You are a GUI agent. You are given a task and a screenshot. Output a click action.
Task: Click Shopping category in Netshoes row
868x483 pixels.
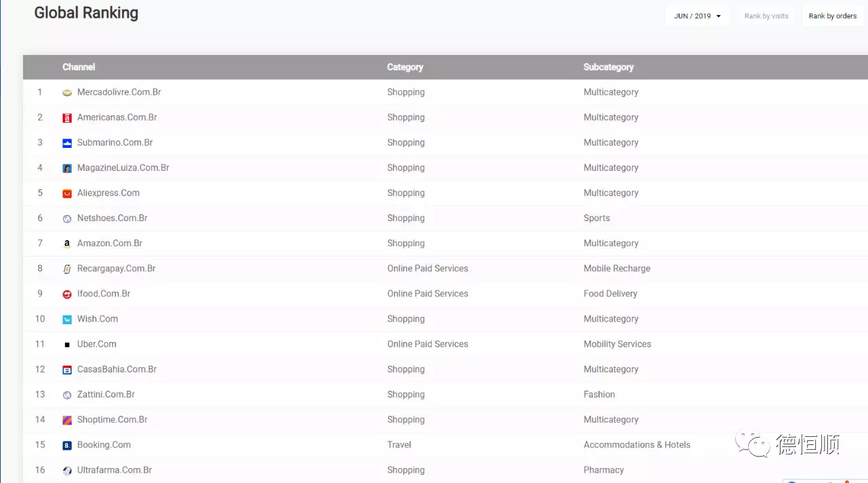click(406, 218)
